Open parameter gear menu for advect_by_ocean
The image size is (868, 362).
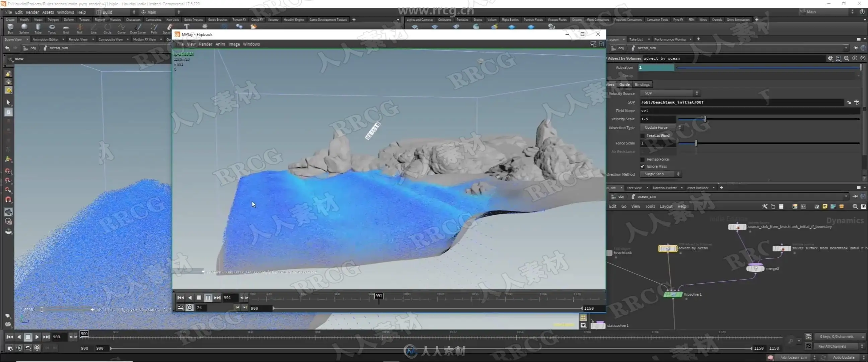click(x=830, y=58)
